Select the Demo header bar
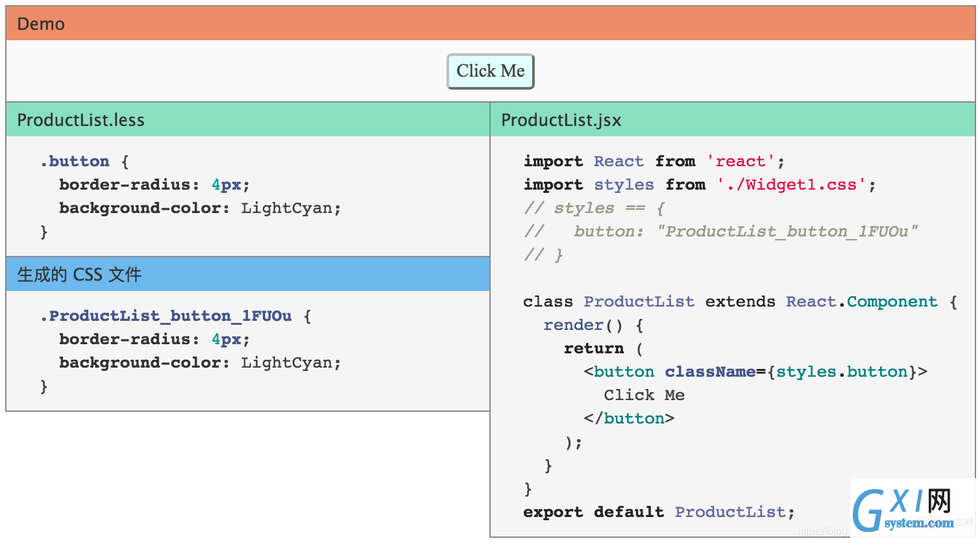This screenshot has width=980, height=543. tap(491, 23)
